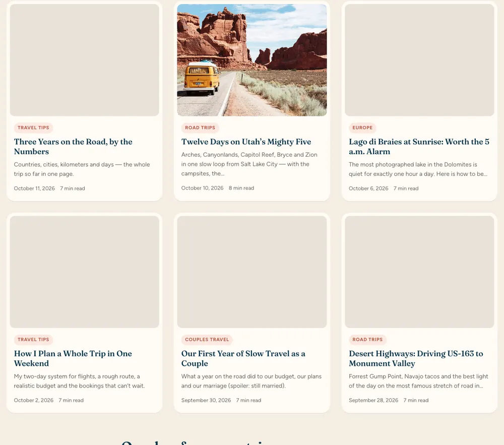This screenshot has width=504, height=445.
Task: Open Travel Tips tag on Three Years post
Action: tap(33, 128)
